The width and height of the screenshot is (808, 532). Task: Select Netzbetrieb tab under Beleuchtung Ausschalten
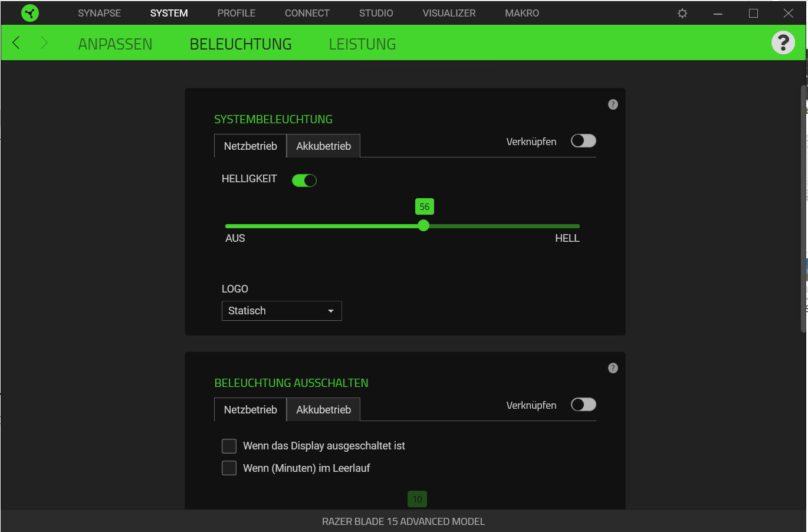(250, 410)
